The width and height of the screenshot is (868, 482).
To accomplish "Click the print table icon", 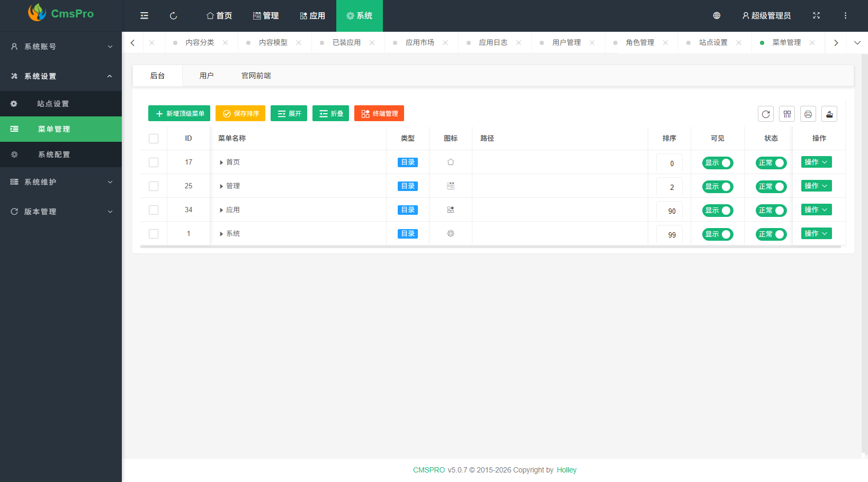I will [808, 114].
